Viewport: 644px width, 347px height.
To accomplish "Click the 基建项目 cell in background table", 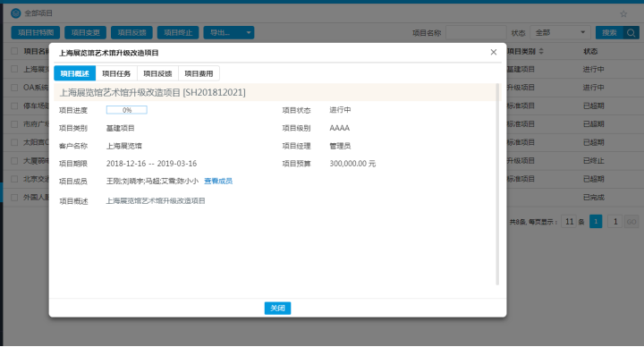I will [521, 69].
